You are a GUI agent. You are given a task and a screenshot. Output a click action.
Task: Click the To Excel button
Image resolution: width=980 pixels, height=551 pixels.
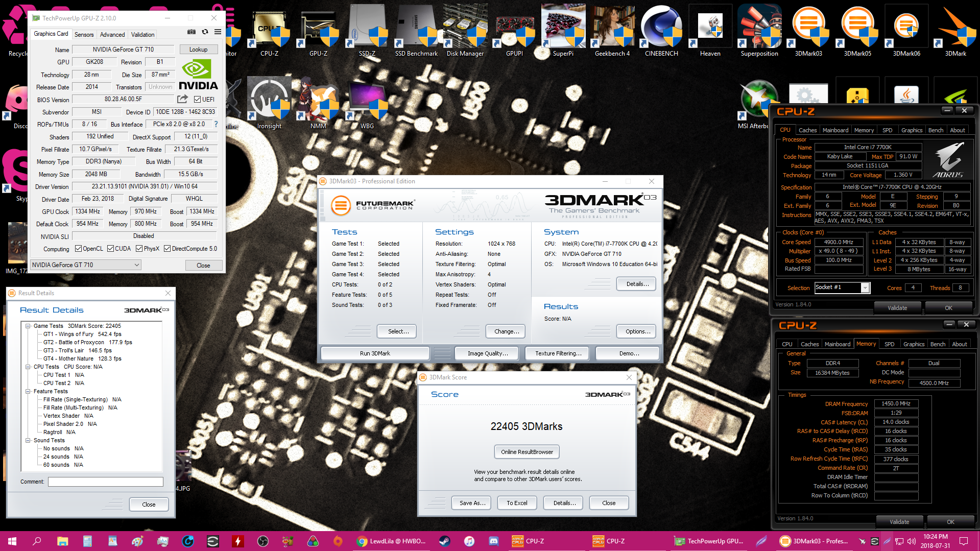pyautogui.click(x=517, y=503)
